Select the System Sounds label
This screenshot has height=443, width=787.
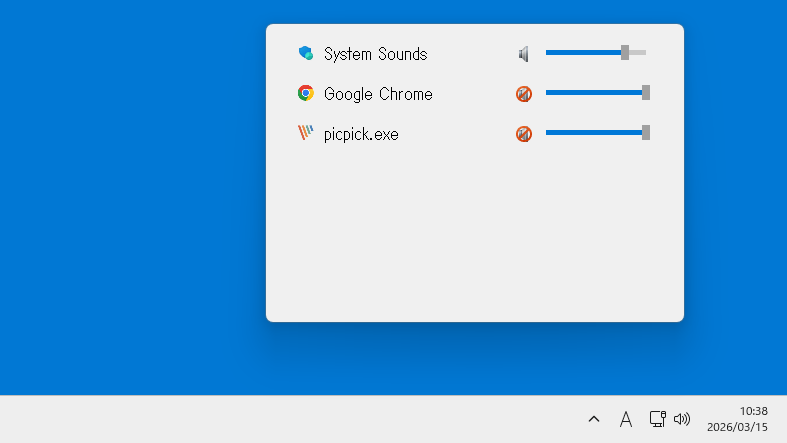375,54
